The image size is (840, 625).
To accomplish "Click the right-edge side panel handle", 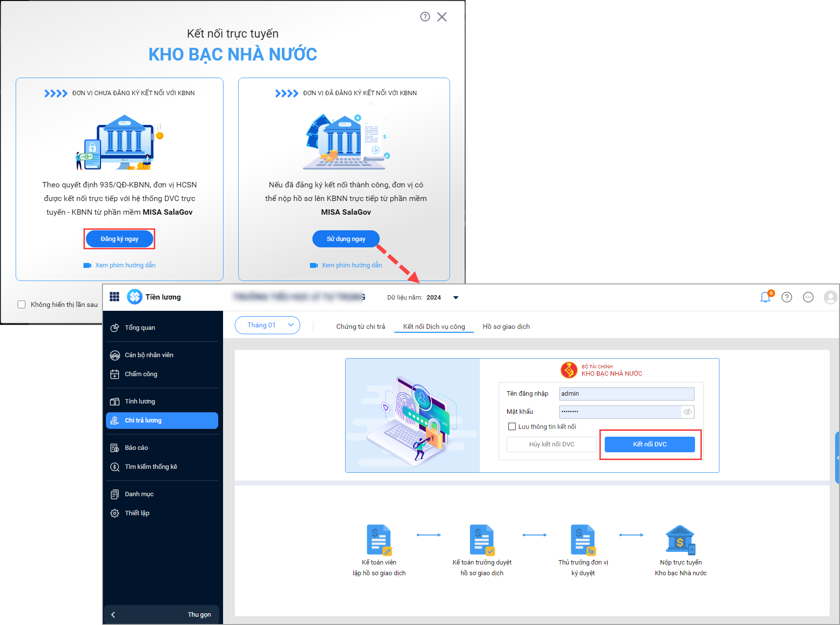I will [838, 458].
